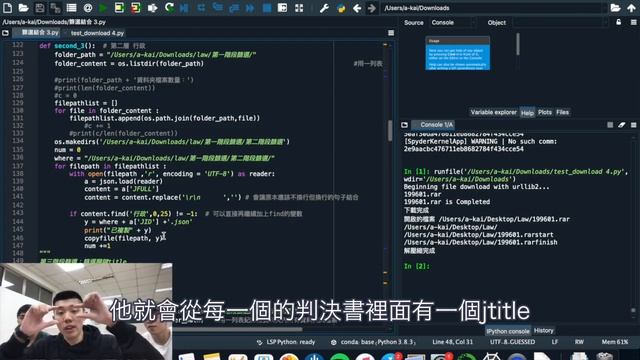This screenshot has width=640, height=360.
Task: Click the Help usage tutorial box
Action: coord(458,53)
